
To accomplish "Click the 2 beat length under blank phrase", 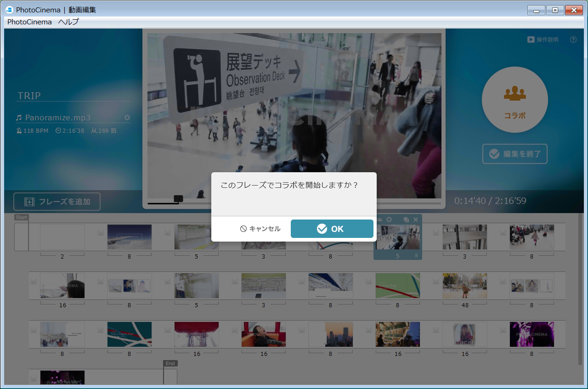I will pyautogui.click(x=62, y=256).
